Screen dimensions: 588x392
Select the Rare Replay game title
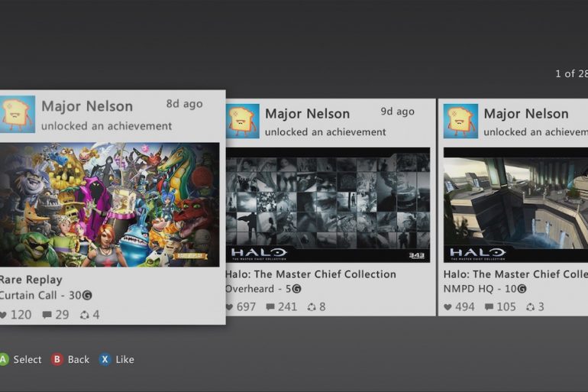click(31, 280)
